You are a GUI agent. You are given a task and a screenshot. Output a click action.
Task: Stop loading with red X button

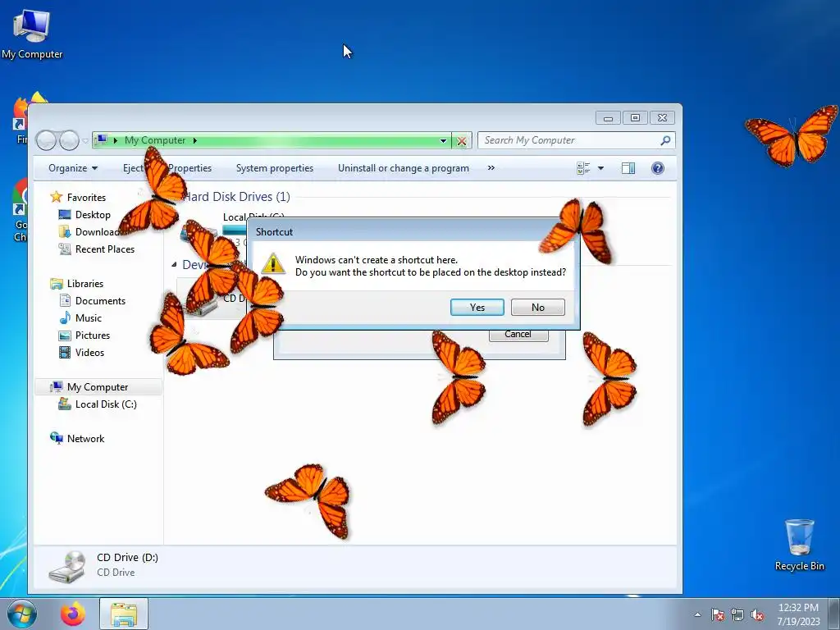point(461,141)
